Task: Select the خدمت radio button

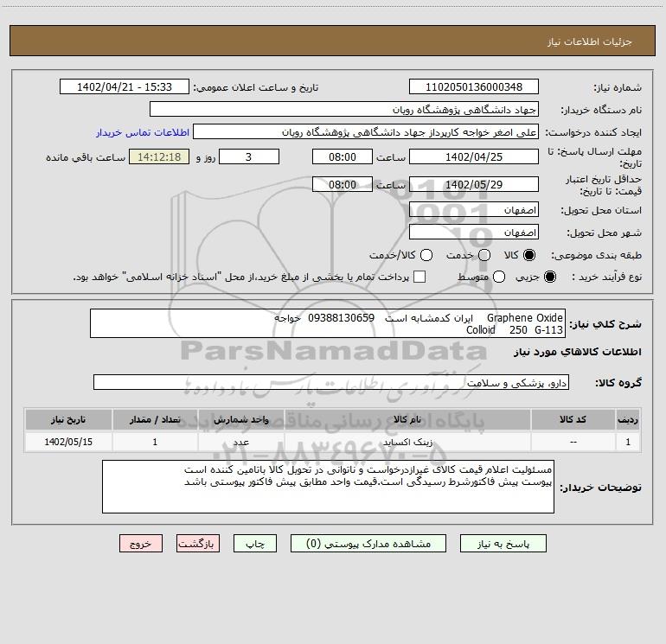Action: click(484, 255)
